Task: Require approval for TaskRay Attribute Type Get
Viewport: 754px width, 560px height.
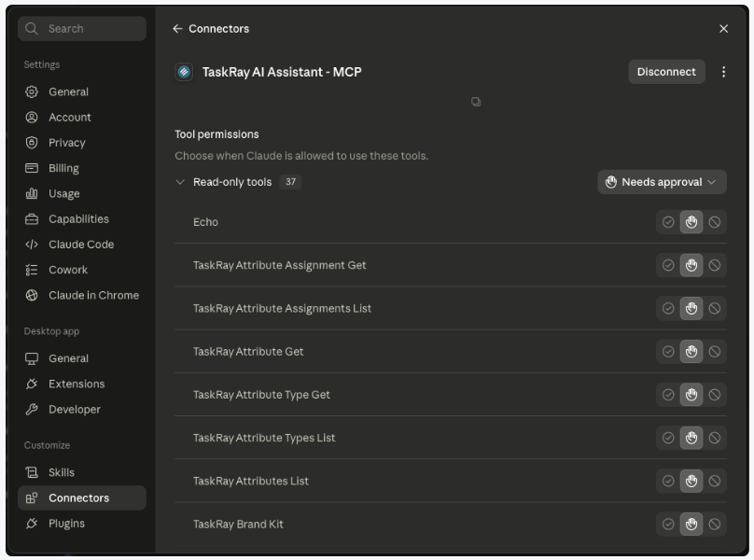Action: pos(691,395)
